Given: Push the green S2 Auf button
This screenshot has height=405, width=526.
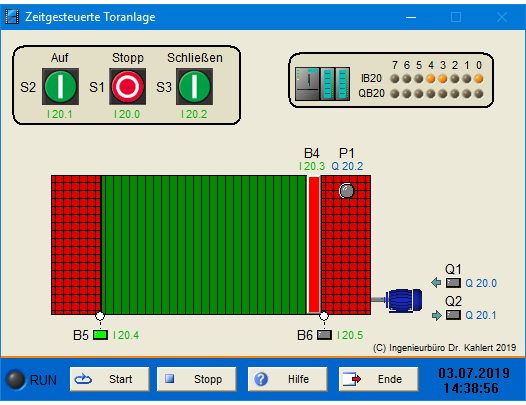Looking at the screenshot, I should (x=60, y=87).
